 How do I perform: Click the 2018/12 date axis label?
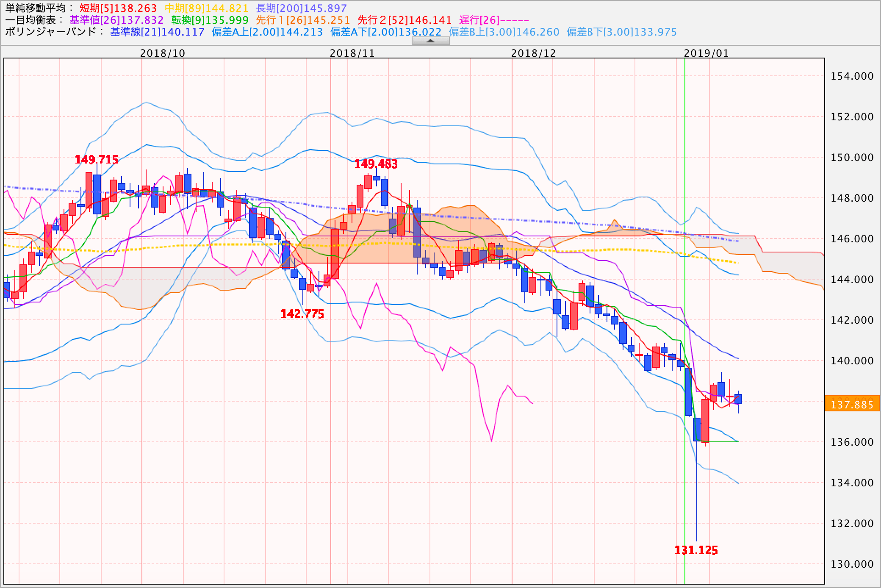coord(534,53)
